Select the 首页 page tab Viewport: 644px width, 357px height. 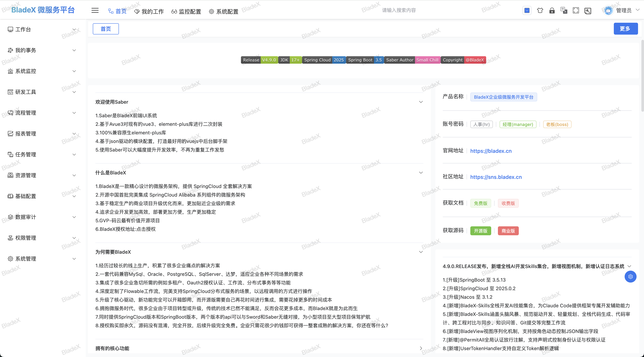pos(106,29)
